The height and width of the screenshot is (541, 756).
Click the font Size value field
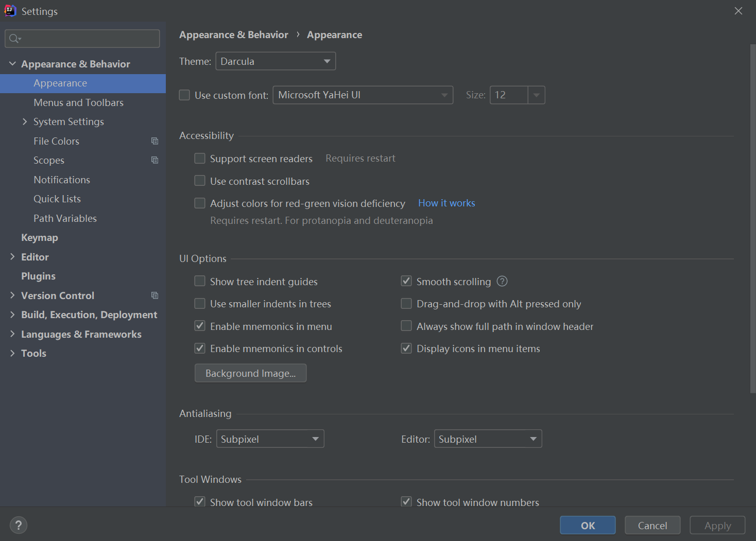click(509, 95)
